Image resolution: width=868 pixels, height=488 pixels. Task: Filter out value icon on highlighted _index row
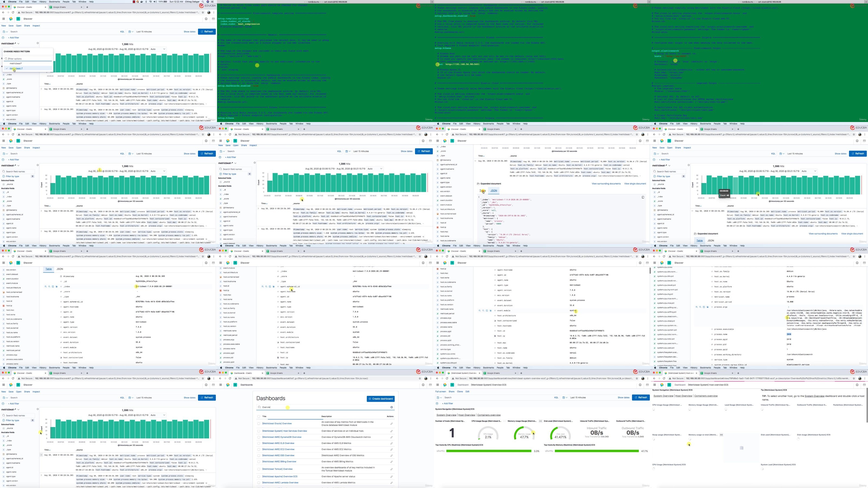[x=49, y=287]
